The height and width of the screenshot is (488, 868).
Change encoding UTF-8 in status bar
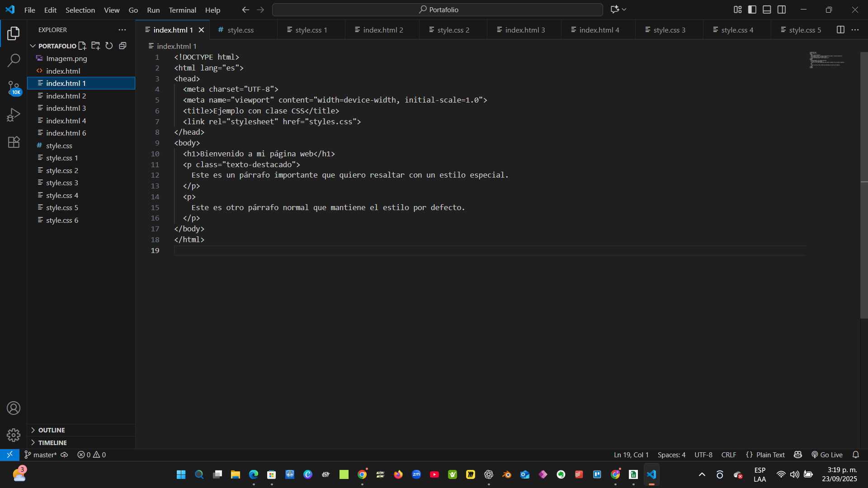[x=703, y=455]
